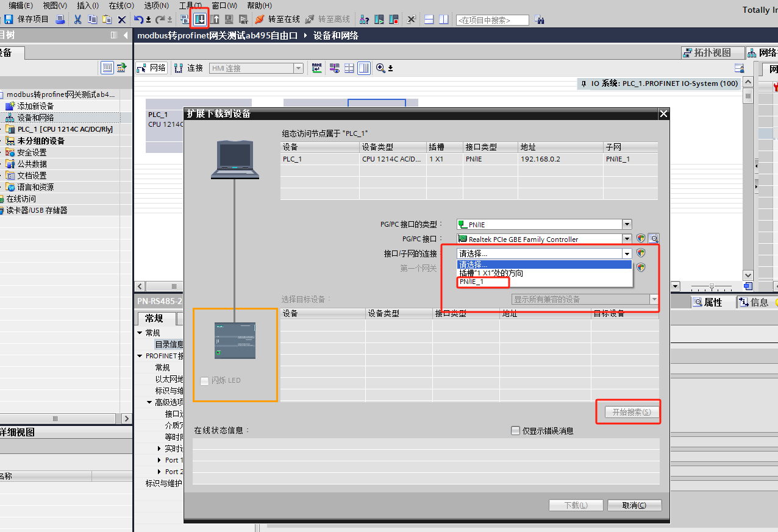Select 在线访问 in the project tree
The image size is (778, 532).
point(21,199)
